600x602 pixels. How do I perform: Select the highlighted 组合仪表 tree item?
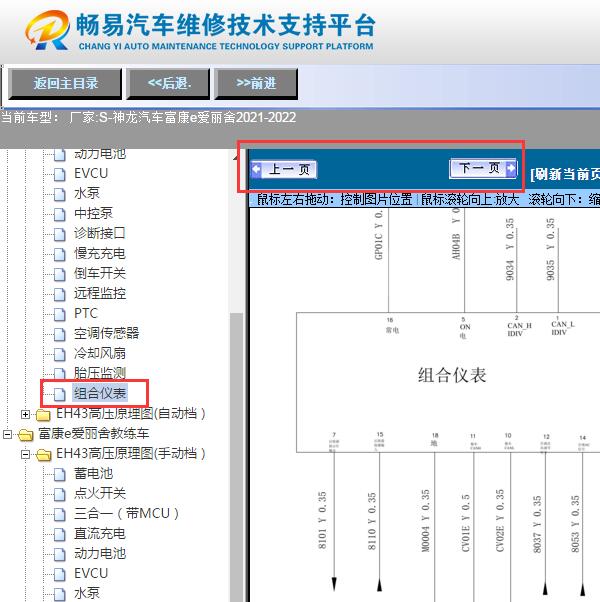coord(99,393)
